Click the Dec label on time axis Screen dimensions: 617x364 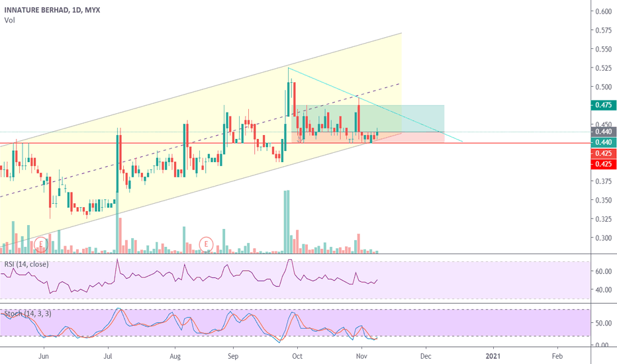(x=426, y=356)
